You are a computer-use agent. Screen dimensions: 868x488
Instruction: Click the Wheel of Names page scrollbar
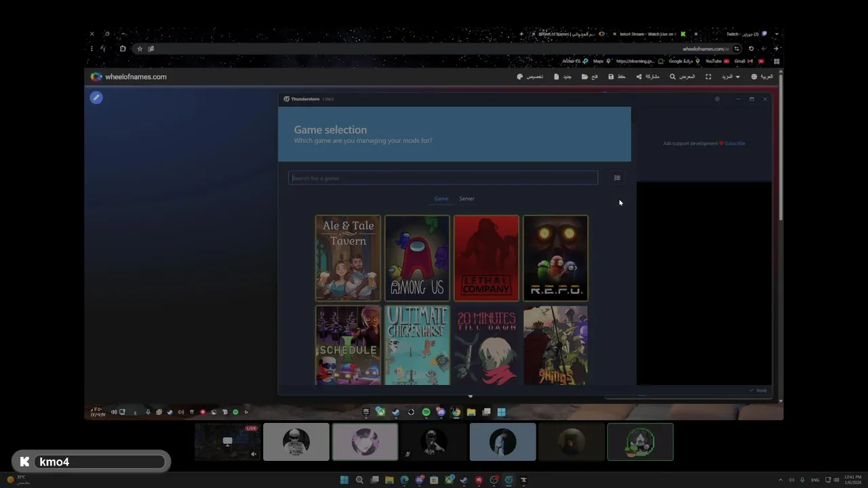(781, 146)
